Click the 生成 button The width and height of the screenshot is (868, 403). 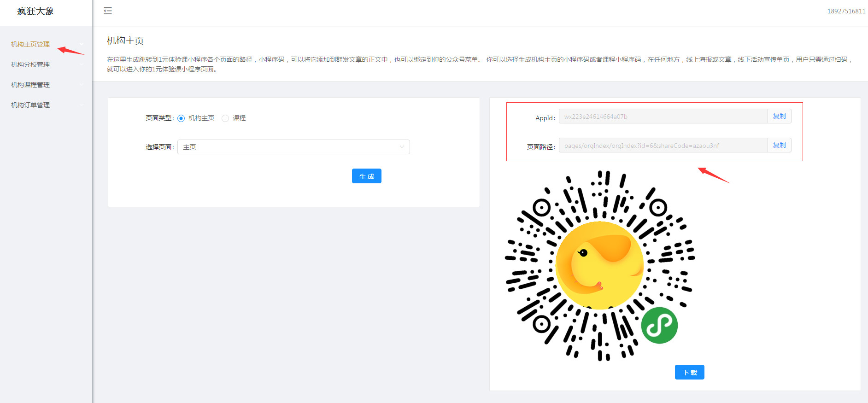coord(367,176)
